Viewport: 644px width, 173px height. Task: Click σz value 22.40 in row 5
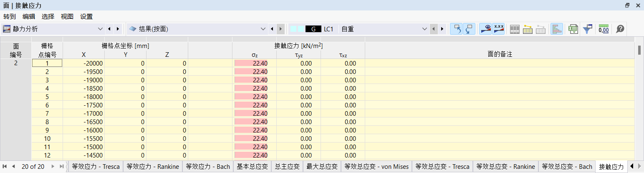(254, 97)
